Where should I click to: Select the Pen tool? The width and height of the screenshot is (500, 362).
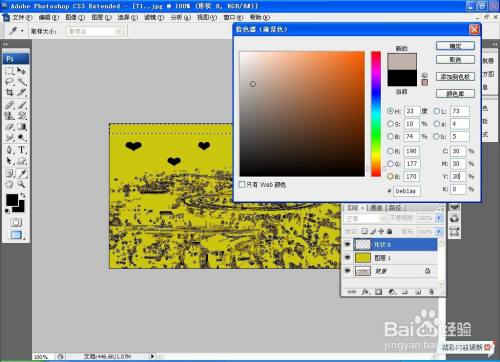pyautogui.click(x=9, y=150)
